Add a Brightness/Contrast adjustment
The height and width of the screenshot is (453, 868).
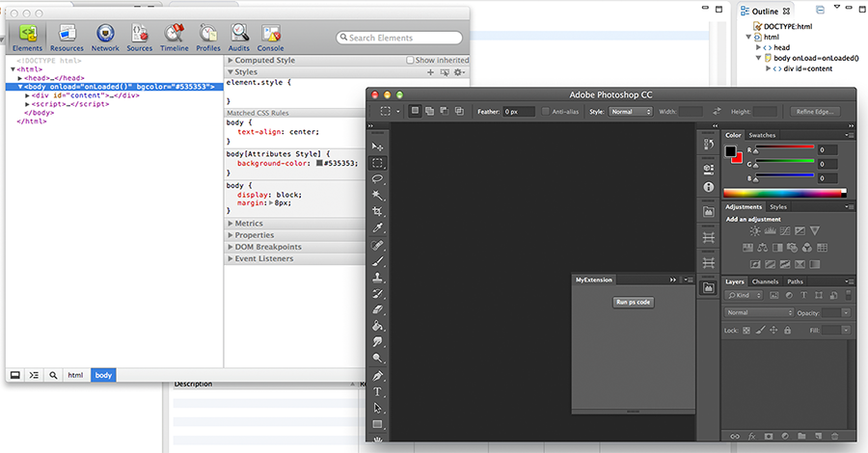pos(755,231)
